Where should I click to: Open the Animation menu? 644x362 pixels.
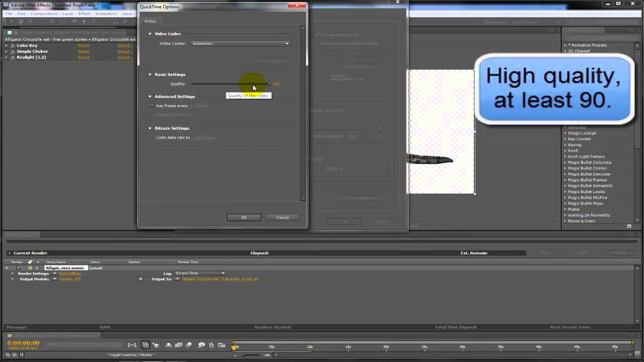click(x=106, y=14)
